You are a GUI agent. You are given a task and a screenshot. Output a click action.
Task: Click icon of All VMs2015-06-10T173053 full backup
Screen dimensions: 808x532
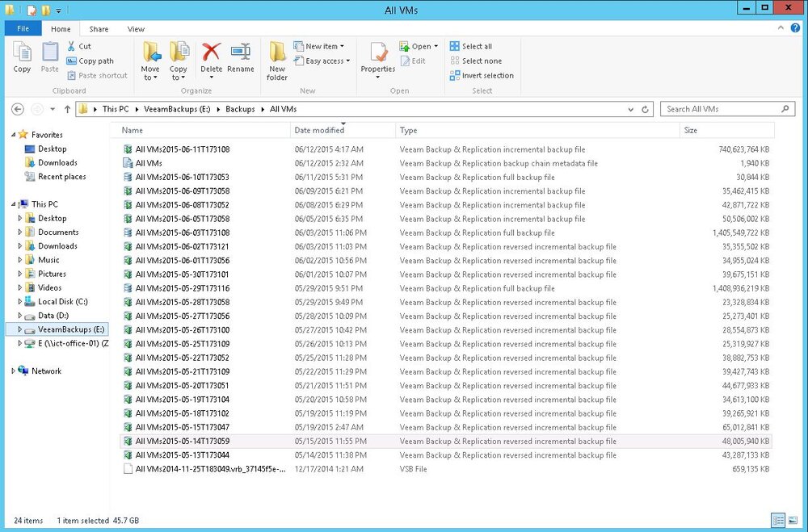(128, 177)
